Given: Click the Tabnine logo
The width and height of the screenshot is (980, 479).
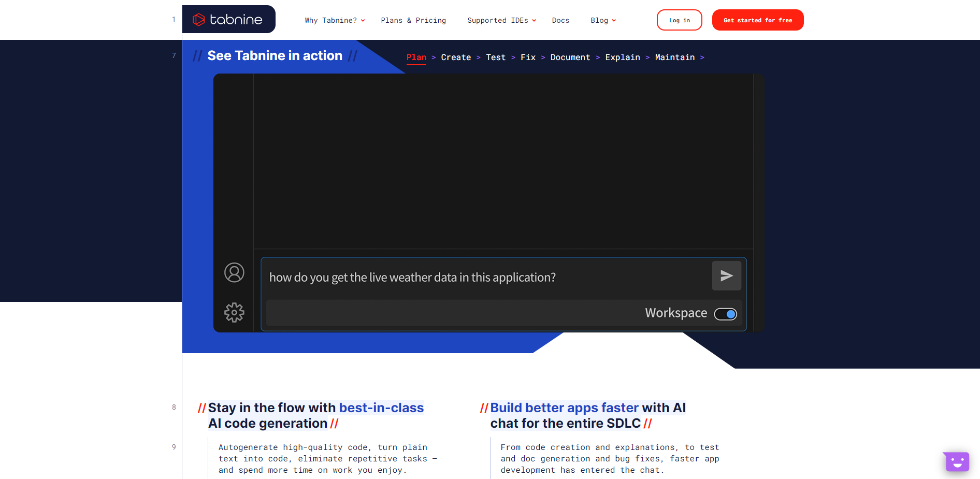Looking at the screenshot, I should 228,20.
